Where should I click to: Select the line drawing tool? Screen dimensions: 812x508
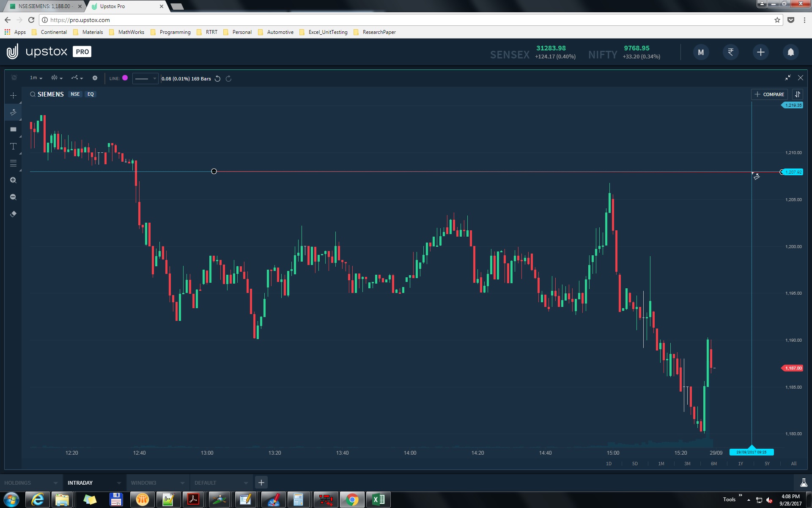(13, 112)
